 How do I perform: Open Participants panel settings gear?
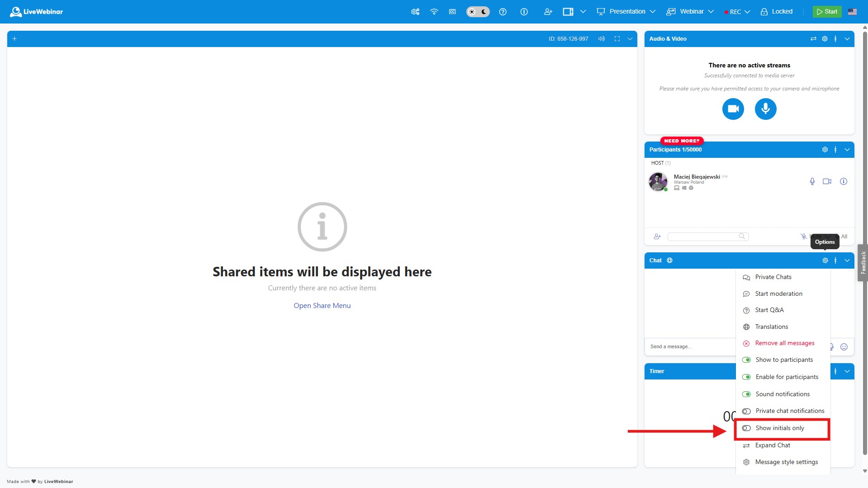825,150
